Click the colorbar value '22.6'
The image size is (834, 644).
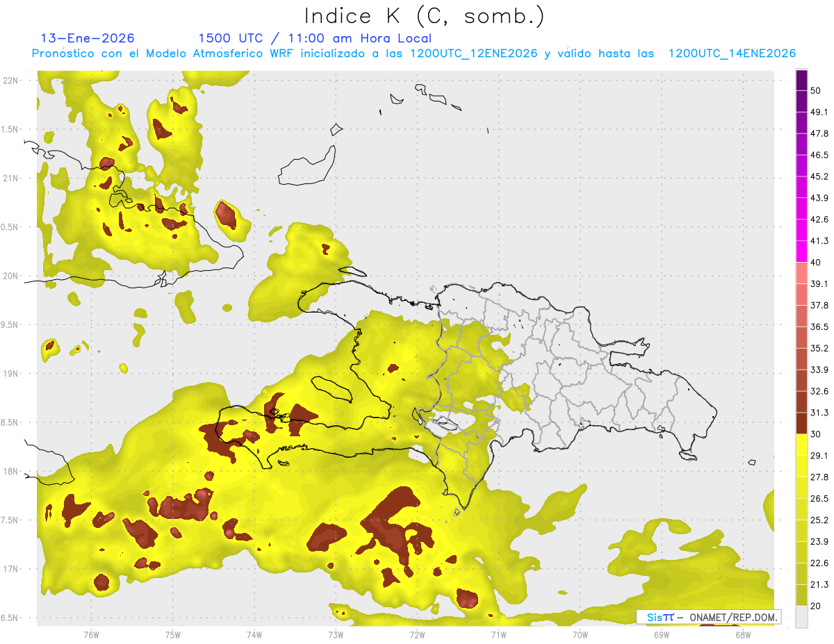(x=819, y=563)
